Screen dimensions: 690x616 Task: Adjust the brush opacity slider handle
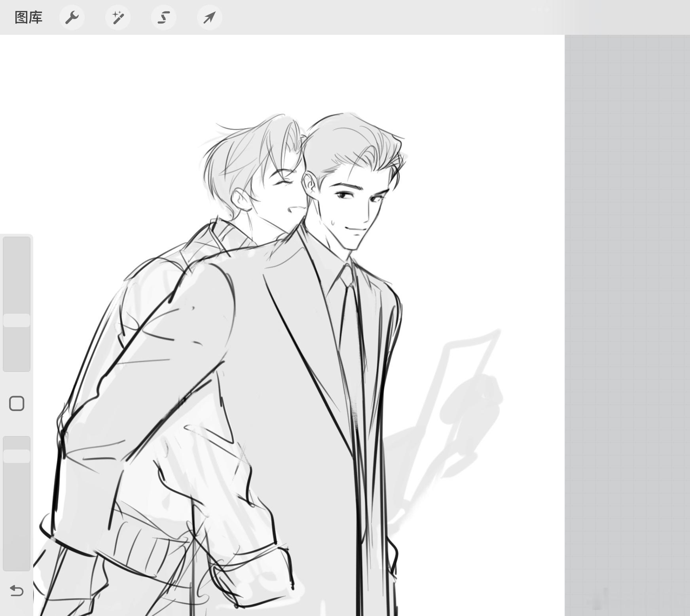pos(17,456)
